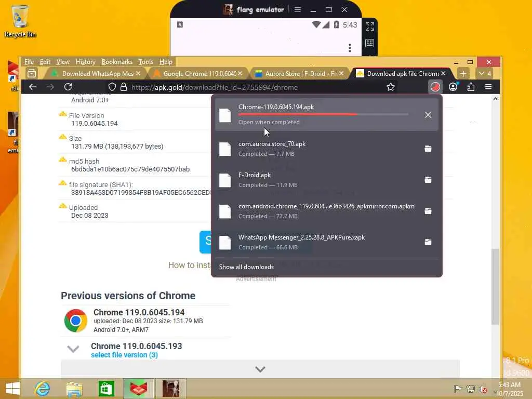Open the Edit menu
Image resolution: width=532 pixels, height=399 pixels.
45,62
